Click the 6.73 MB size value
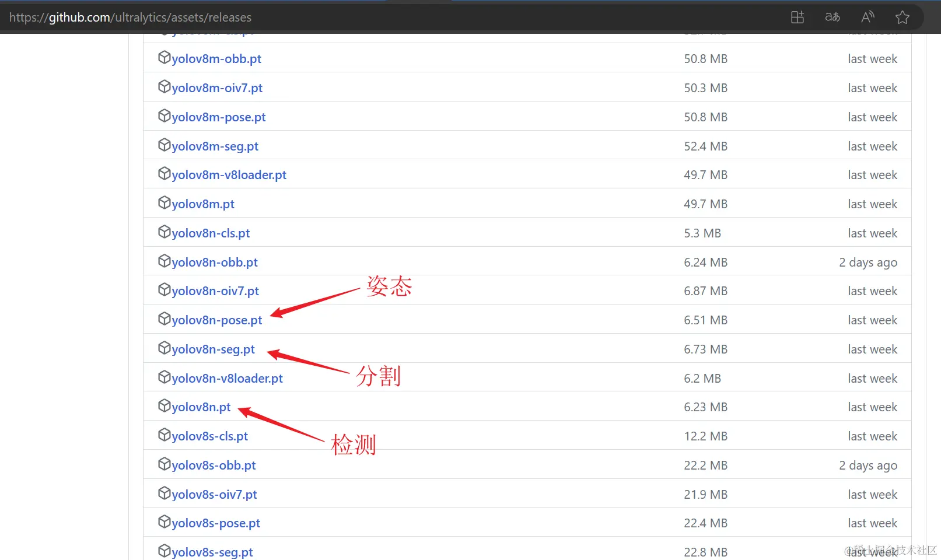The height and width of the screenshot is (560, 941). tap(706, 349)
